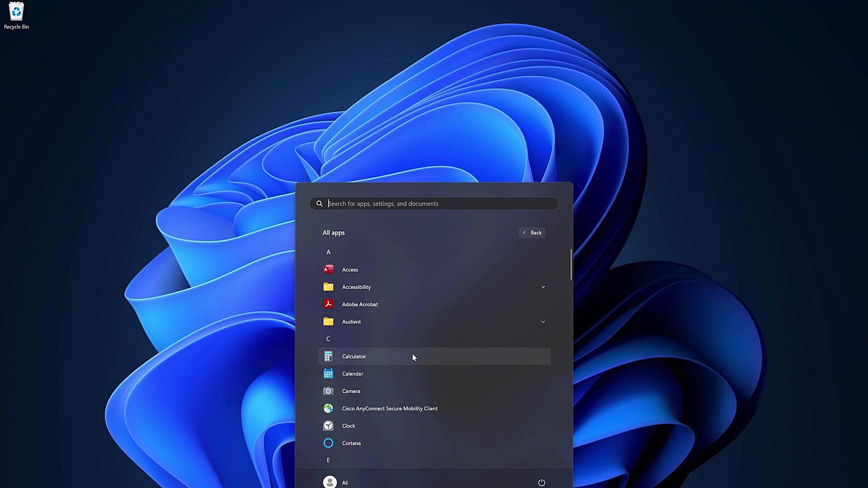Select the Audient entry text
The height and width of the screenshot is (488, 868).
351,322
